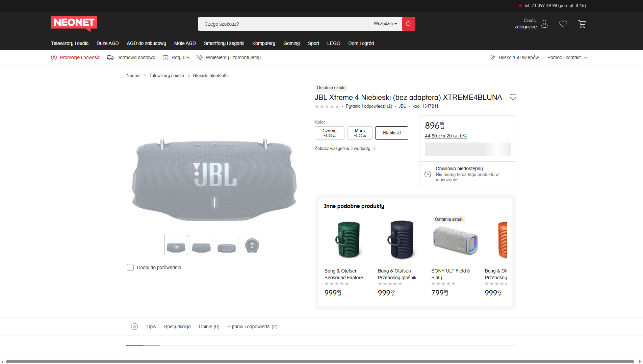
Task: Click the scroll-to-top arrow circle icon
Action: [x=134, y=327]
